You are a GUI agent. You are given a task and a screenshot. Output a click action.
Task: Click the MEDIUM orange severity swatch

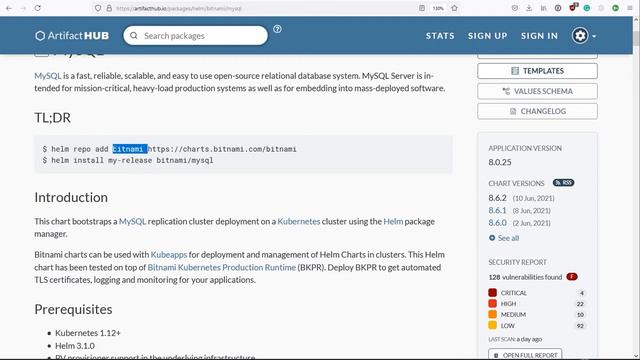coord(493,314)
